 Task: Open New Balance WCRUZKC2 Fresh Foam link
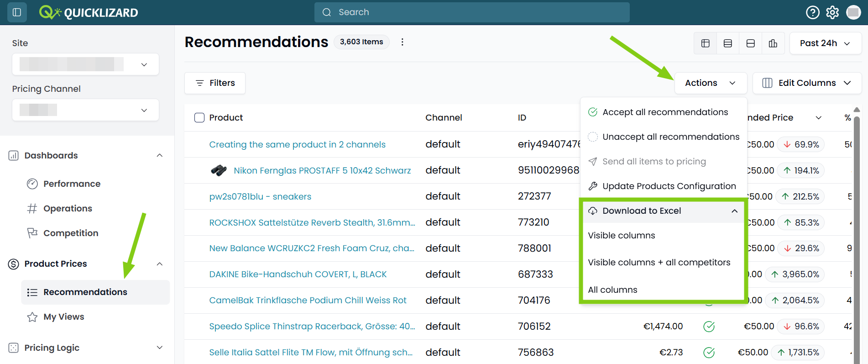pos(312,248)
